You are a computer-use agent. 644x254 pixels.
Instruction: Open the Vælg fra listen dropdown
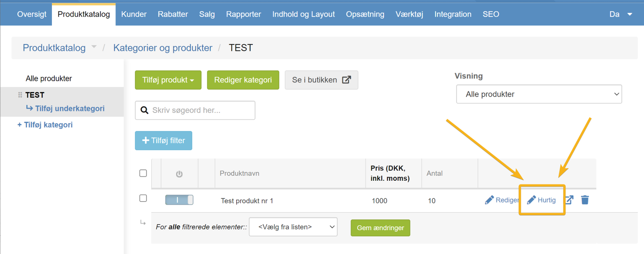pyautogui.click(x=293, y=227)
